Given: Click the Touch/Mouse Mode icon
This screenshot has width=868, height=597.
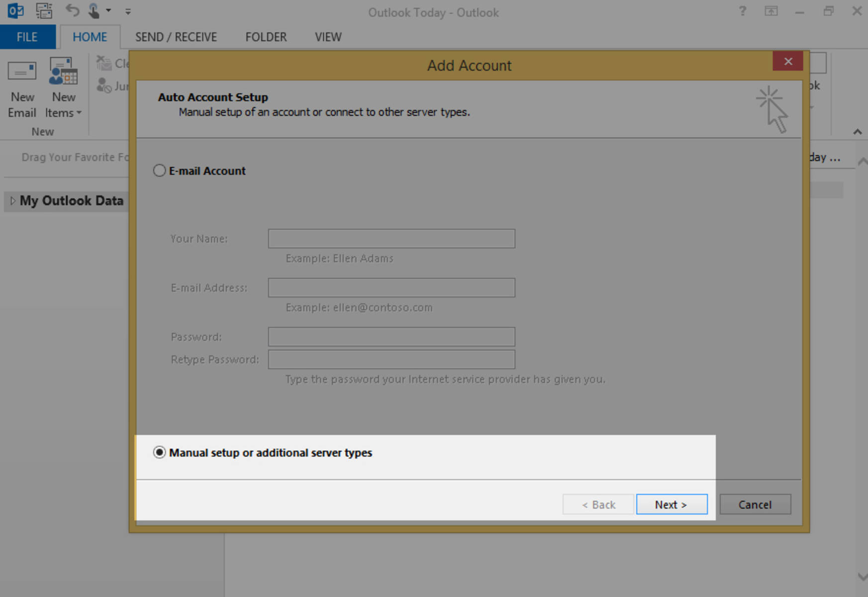Looking at the screenshot, I should click(x=94, y=10).
